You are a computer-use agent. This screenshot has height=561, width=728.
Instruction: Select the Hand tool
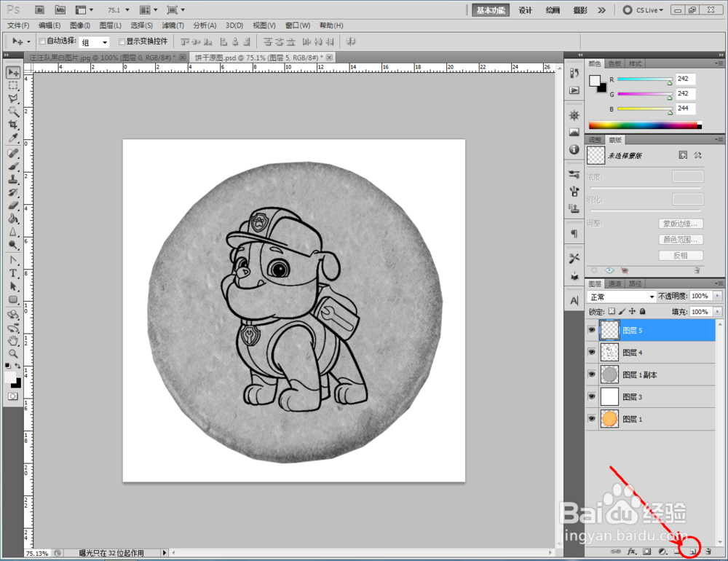coord(13,341)
